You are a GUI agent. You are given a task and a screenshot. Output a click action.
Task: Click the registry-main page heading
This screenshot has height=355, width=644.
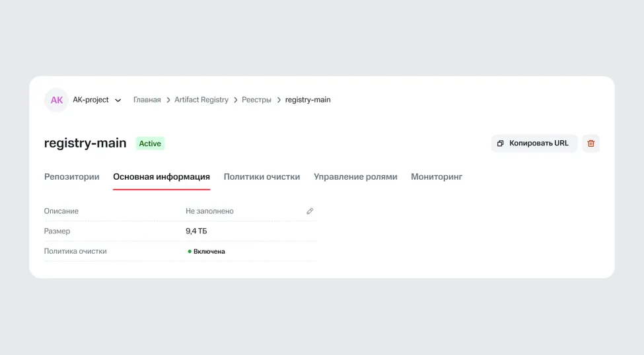coord(85,143)
